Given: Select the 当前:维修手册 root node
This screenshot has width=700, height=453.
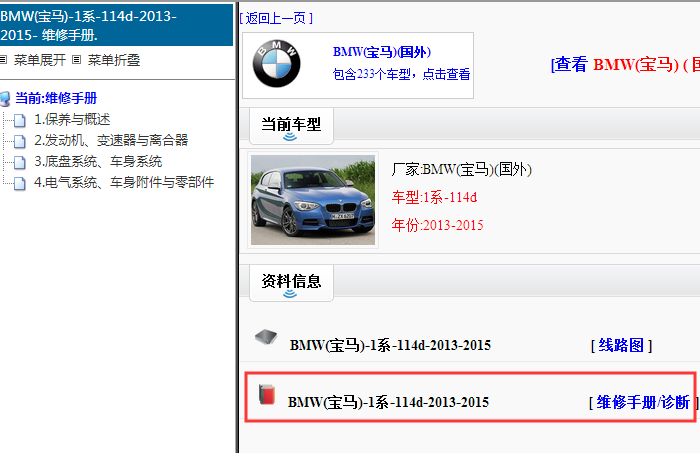Looking at the screenshot, I should (56, 98).
